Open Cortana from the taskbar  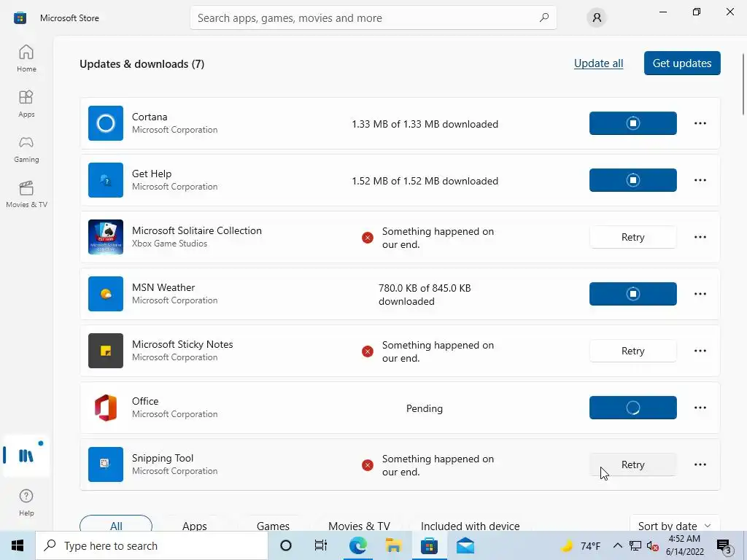(x=285, y=545)
